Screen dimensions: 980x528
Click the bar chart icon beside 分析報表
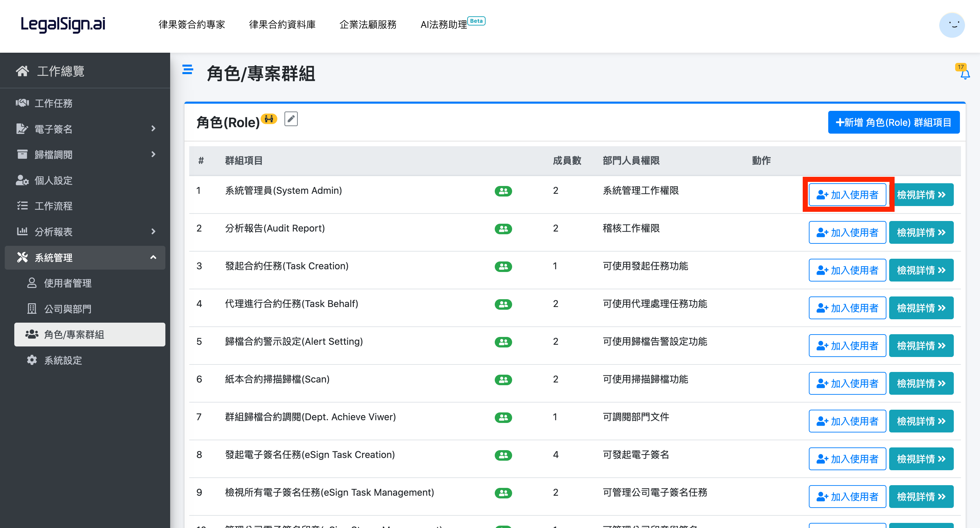22,231
